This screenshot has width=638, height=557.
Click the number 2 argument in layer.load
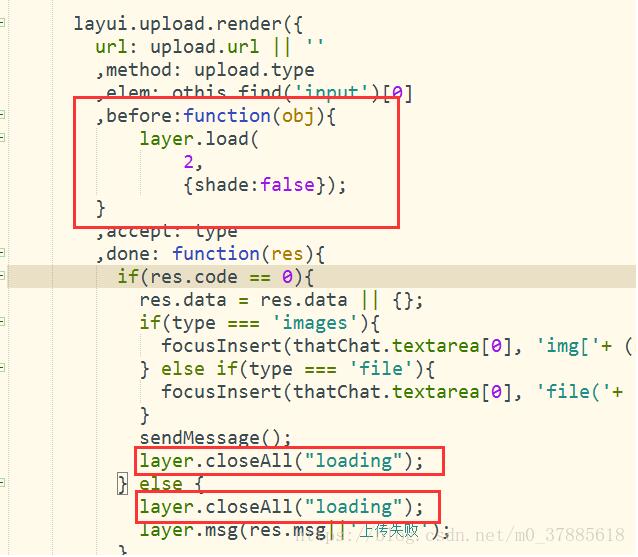point(188,162)
